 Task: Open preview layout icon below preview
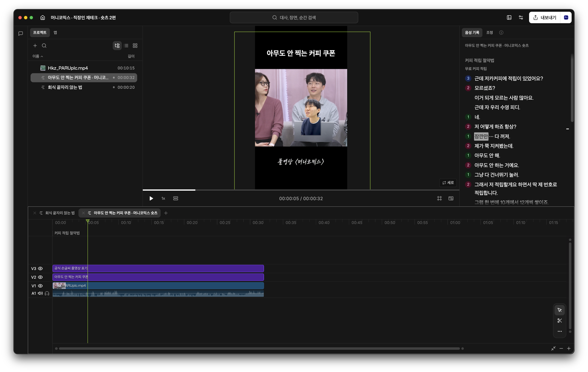pyautogui.click(x=451, y=198)
